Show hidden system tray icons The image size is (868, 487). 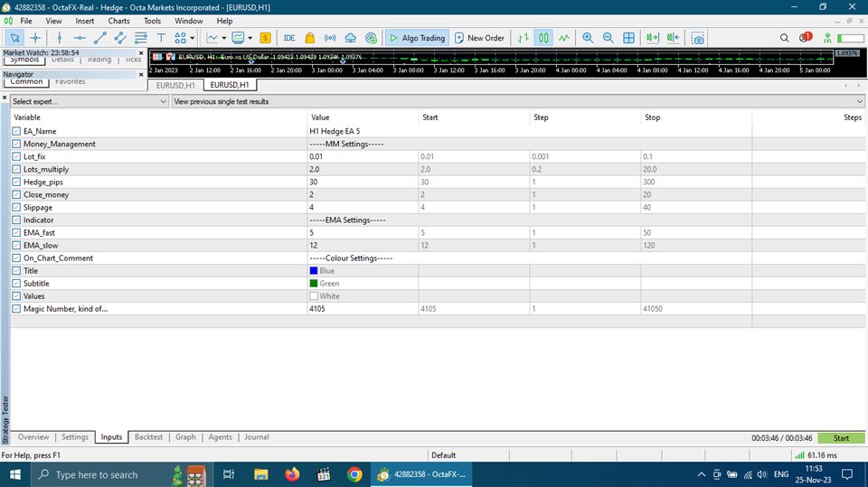702,474
